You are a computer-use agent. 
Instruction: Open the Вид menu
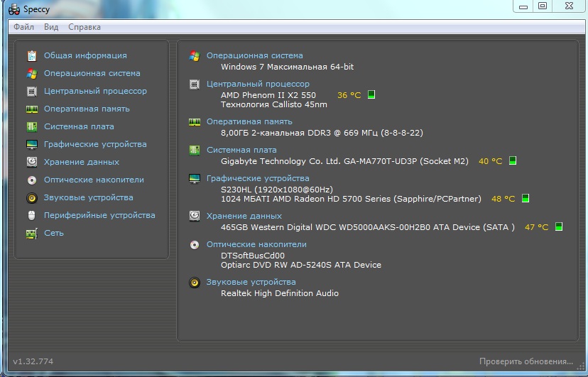click(51, 27)
